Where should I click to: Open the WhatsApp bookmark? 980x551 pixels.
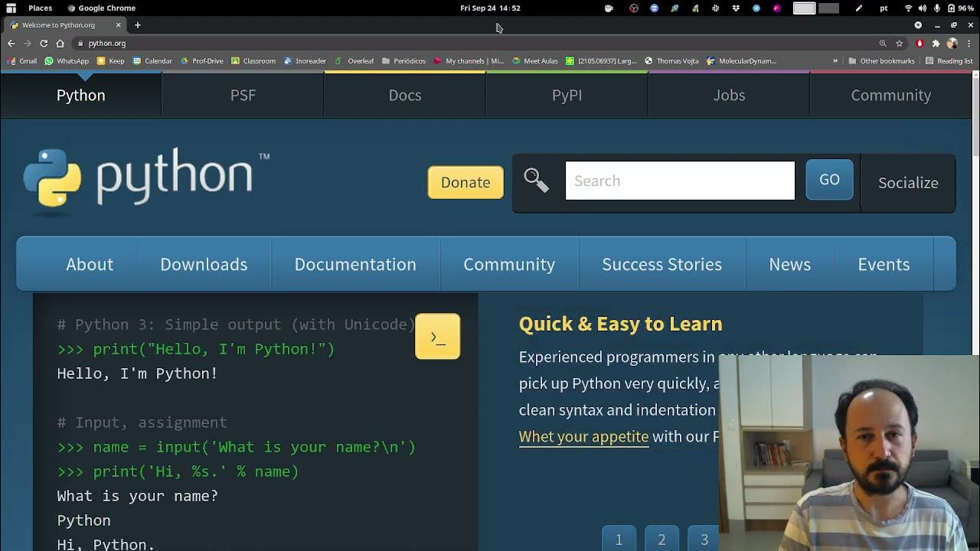(x=67, y=61)
